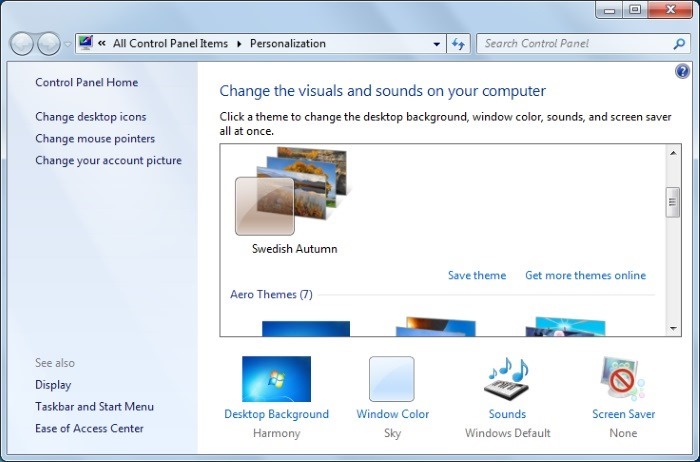Click the Aero Themes (7) group header
Image resolution: width=700 pixels, height=462 pixels.
click(271, 295)
